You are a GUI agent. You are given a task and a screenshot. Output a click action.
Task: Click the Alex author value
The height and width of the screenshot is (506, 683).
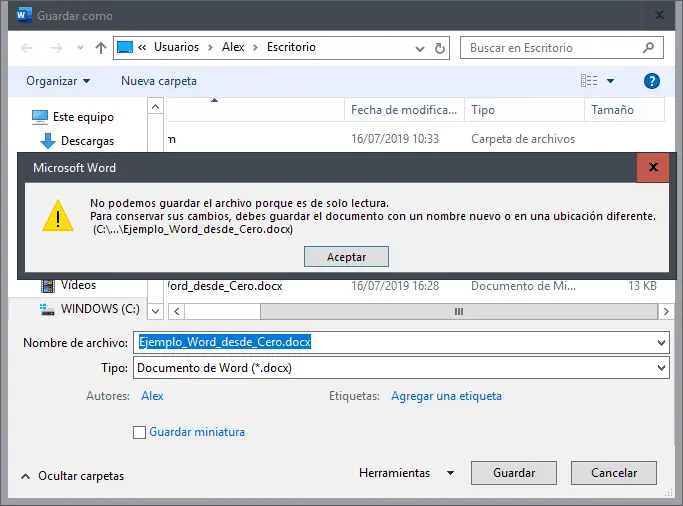pyautogui.click(x=152, y=396)
